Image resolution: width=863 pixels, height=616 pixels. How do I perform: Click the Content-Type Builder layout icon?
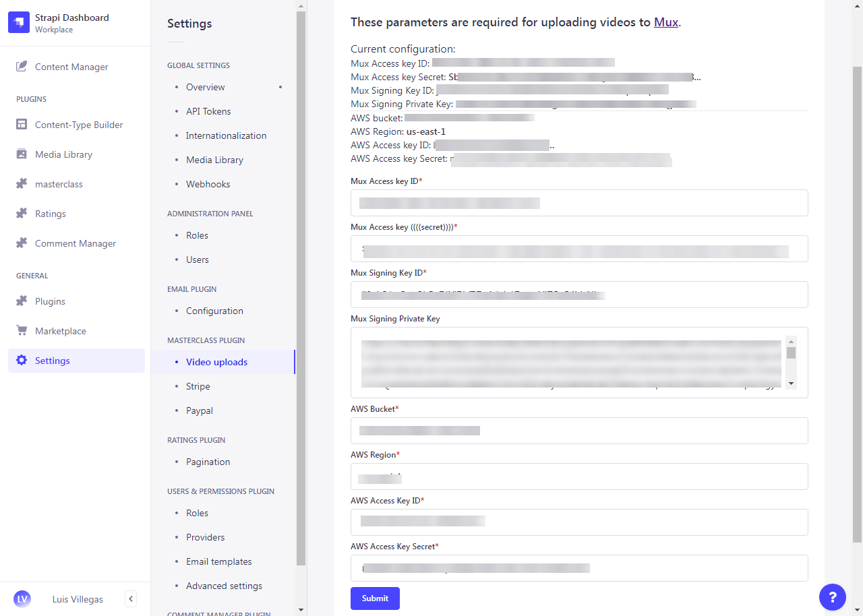click(22, 125)
